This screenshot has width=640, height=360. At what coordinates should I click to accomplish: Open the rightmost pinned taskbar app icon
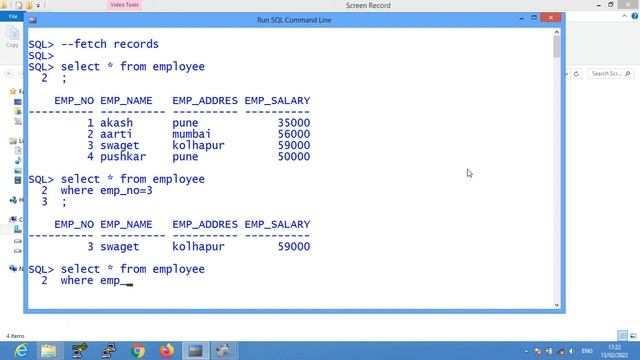223,351
